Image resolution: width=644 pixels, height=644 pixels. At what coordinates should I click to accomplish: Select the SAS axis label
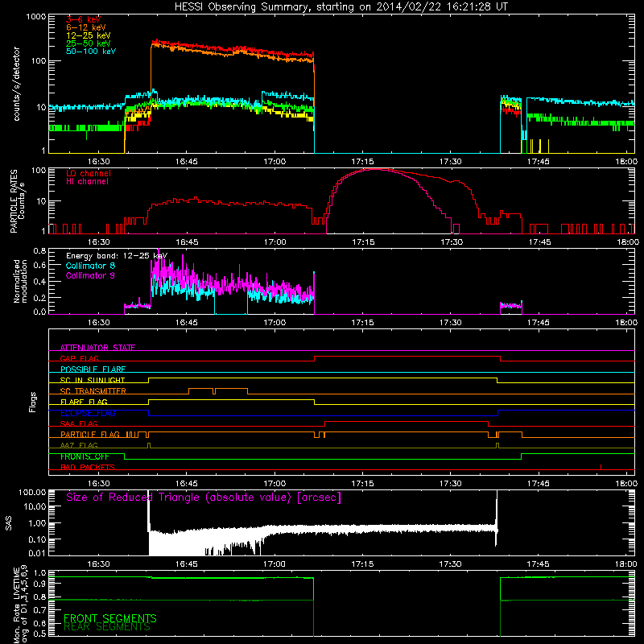pos(9,523)
